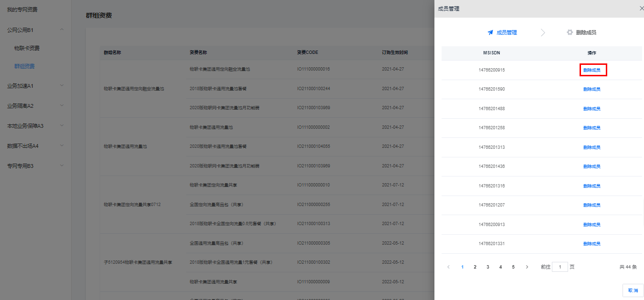644x300 pixels.
Task: Click the previous page left arrow
Action: (x=448, y=267)
